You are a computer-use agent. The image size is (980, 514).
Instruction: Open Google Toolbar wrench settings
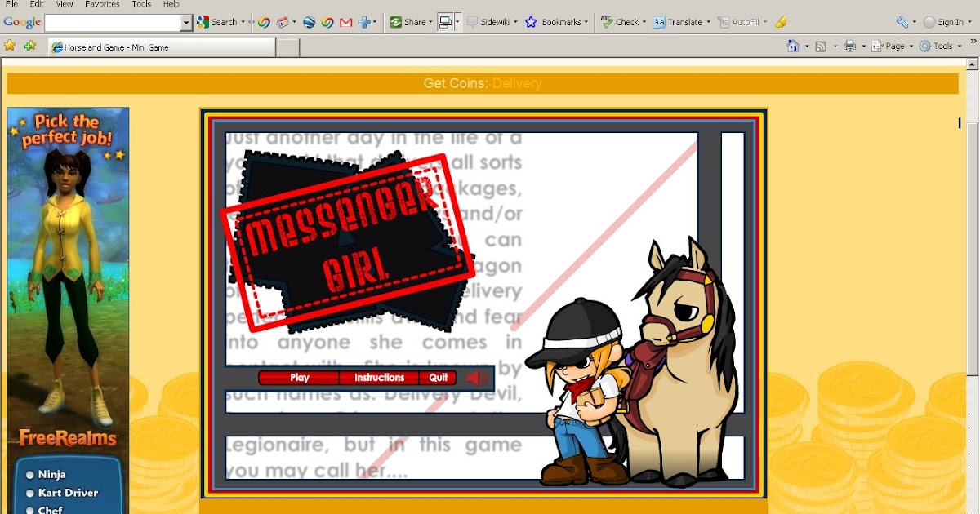pyautogui.click(x=902, y=22)
